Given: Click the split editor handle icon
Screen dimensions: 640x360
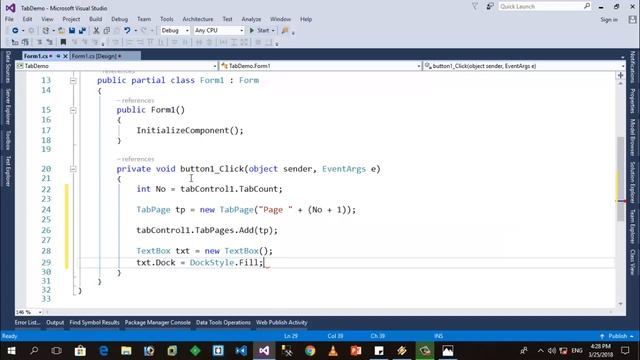Looking at the screenshot, I should point(620,75).
